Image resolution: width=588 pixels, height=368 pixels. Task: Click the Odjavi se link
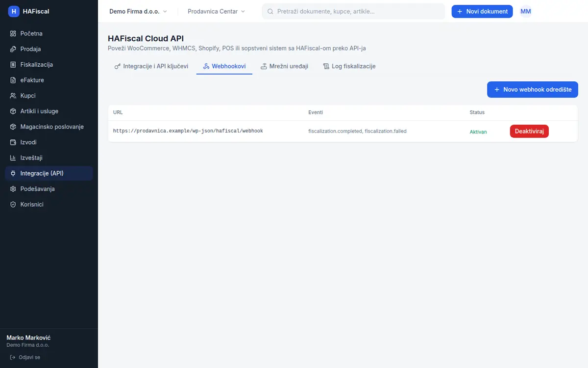coord(25,357)
